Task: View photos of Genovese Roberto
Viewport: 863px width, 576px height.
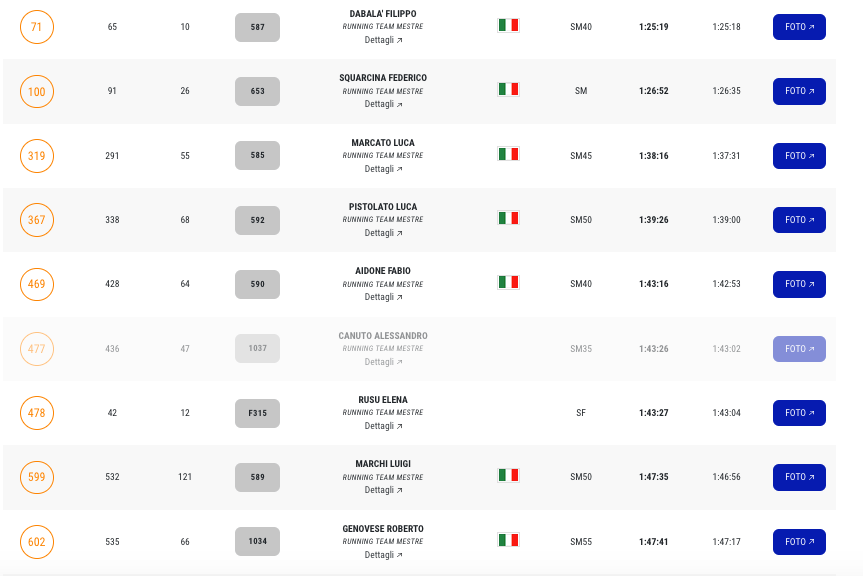Action: pyautogui.click(x=799, y=542)
